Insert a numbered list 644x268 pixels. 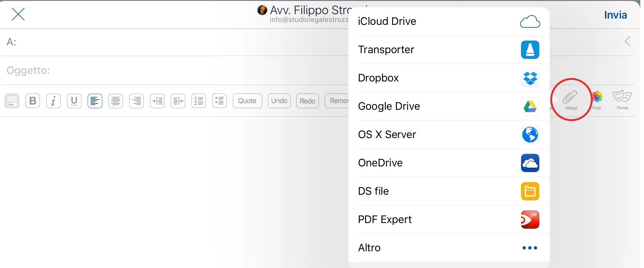pyautogui.click(x=199, y=101)
